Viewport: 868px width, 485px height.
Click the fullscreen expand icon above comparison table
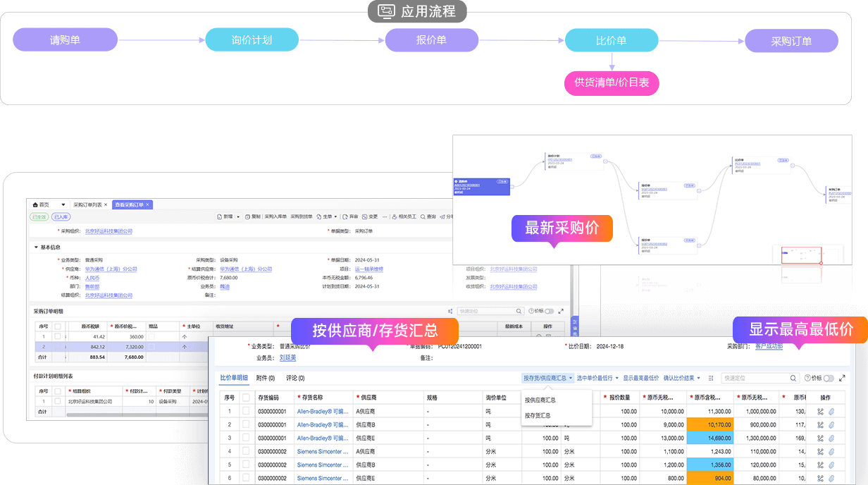pos(842,378)
